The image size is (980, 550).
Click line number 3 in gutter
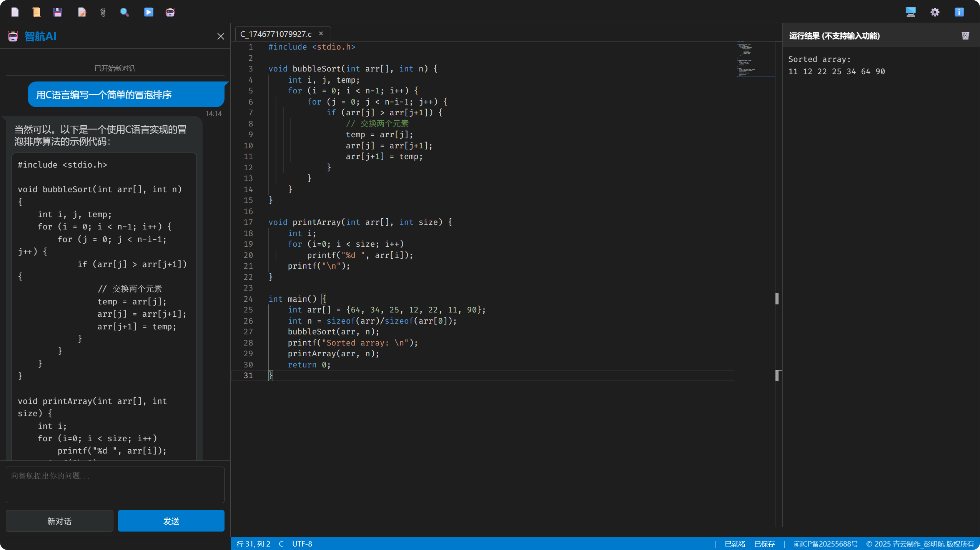click(x=250, y=68)
